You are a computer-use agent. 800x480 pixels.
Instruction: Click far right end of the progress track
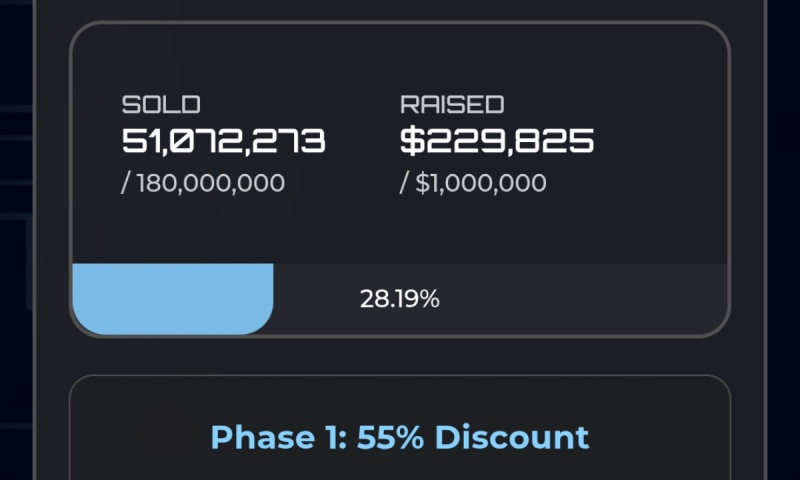tap(715, 299)
